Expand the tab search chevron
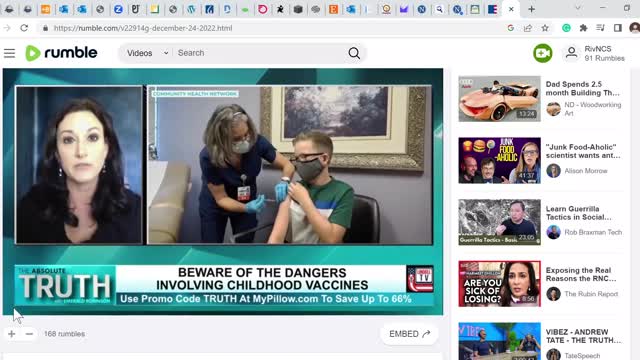The height and width of the screenshot is (360, 640). 578,8
